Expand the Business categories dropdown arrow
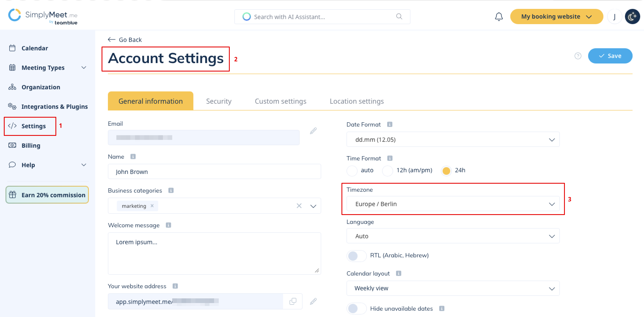 [313, 206]
